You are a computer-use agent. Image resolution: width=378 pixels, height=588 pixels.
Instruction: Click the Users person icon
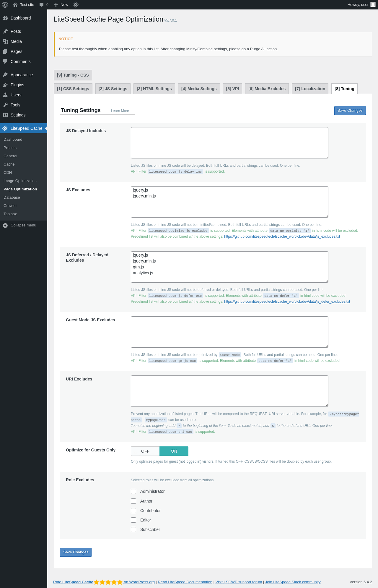(5, 95)
